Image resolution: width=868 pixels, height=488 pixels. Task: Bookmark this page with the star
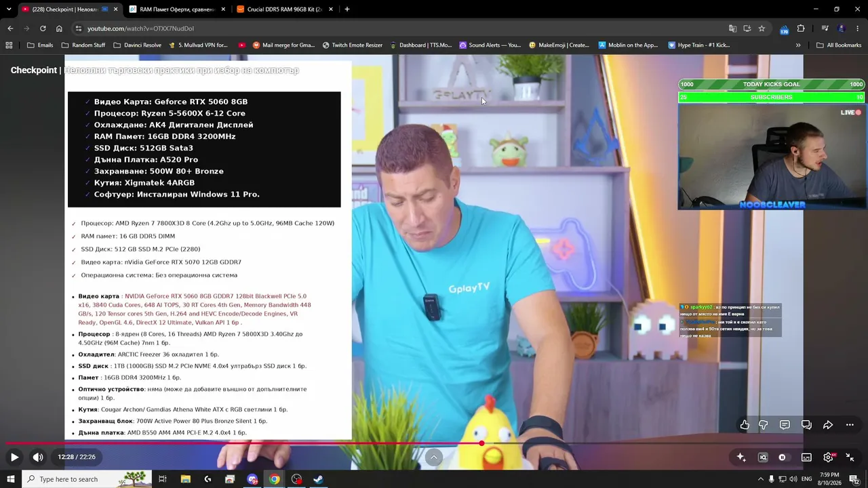(x=762, y=28)
